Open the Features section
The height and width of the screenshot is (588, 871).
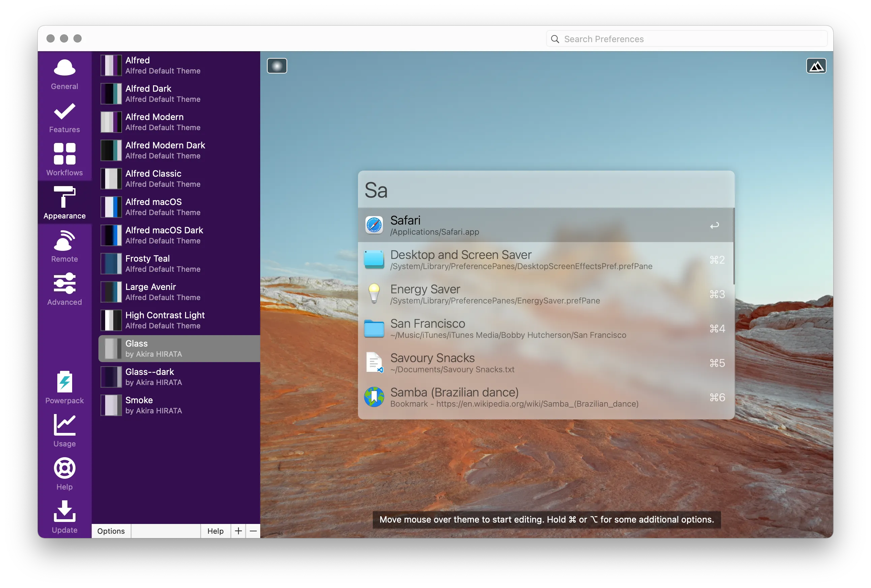tap(64, 118)
